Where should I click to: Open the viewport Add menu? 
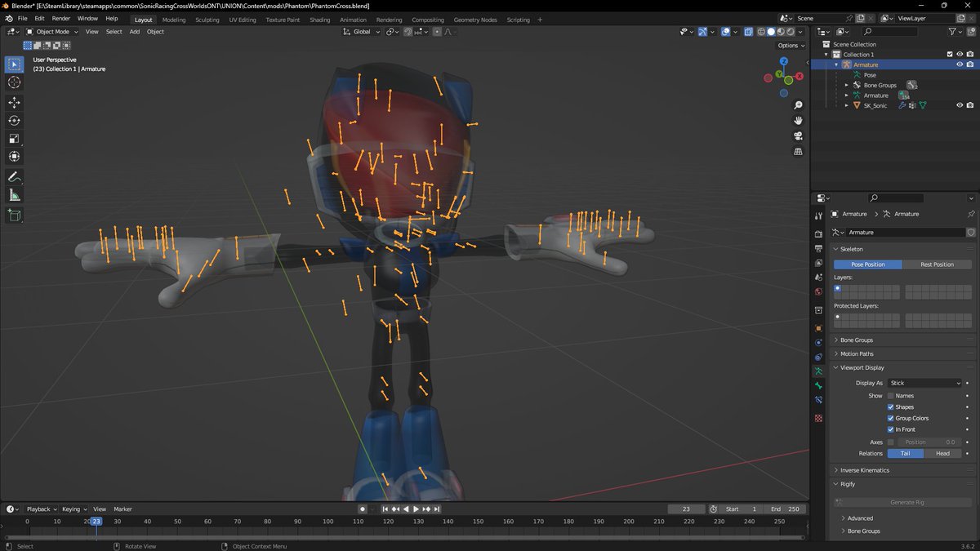click(x=134, y=32)
